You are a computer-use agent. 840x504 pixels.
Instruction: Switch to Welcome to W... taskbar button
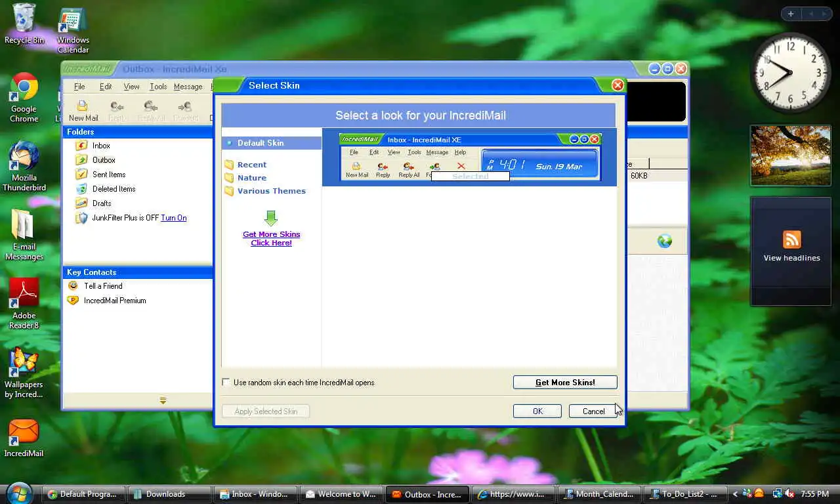(x=340, y=494)
